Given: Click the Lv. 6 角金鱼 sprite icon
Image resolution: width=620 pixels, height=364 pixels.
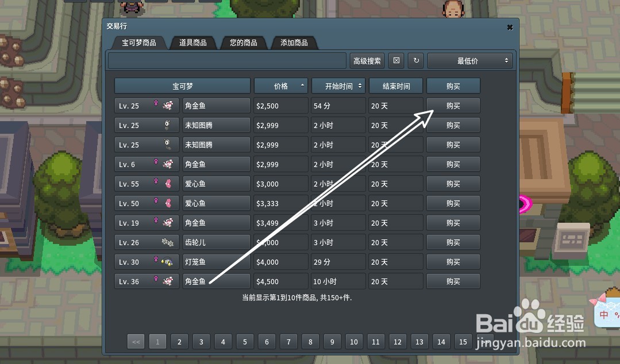Looking at the screenshot, I should [x=168, y=164].
